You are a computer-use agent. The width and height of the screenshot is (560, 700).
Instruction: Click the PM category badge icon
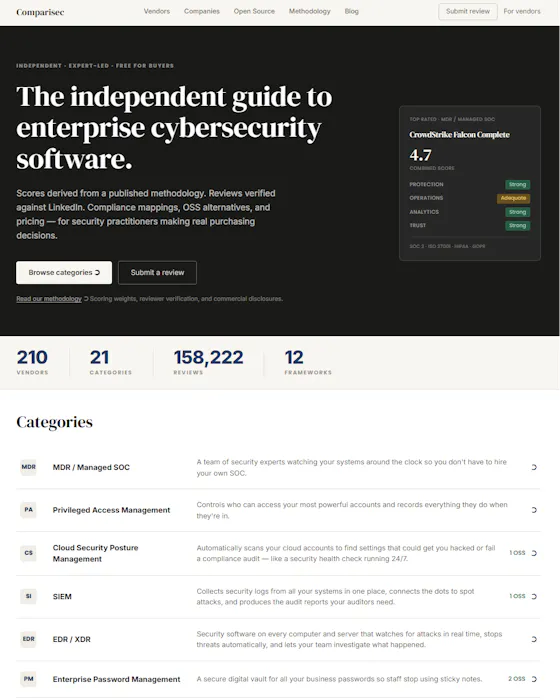tap(29, 679)
